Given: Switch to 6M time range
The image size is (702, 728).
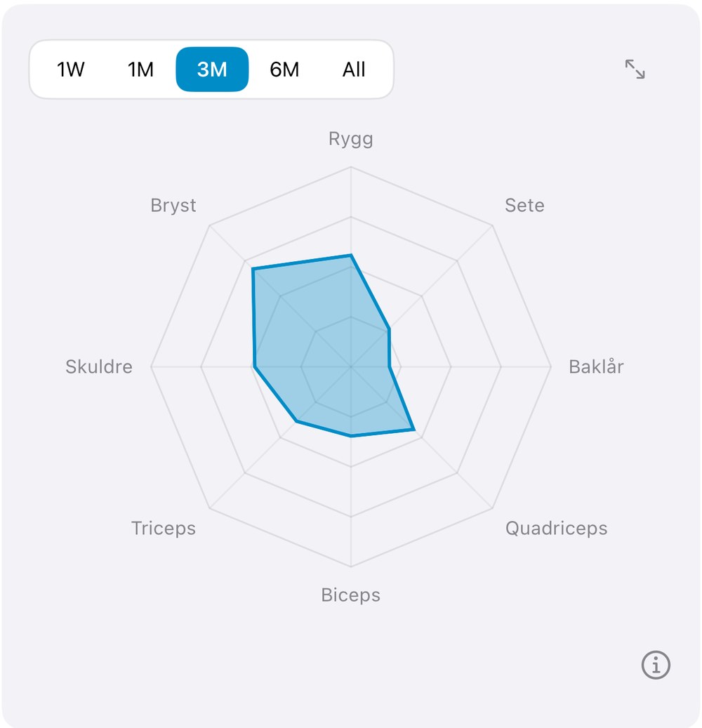Looking at the screenshot, I should point(284,70).
